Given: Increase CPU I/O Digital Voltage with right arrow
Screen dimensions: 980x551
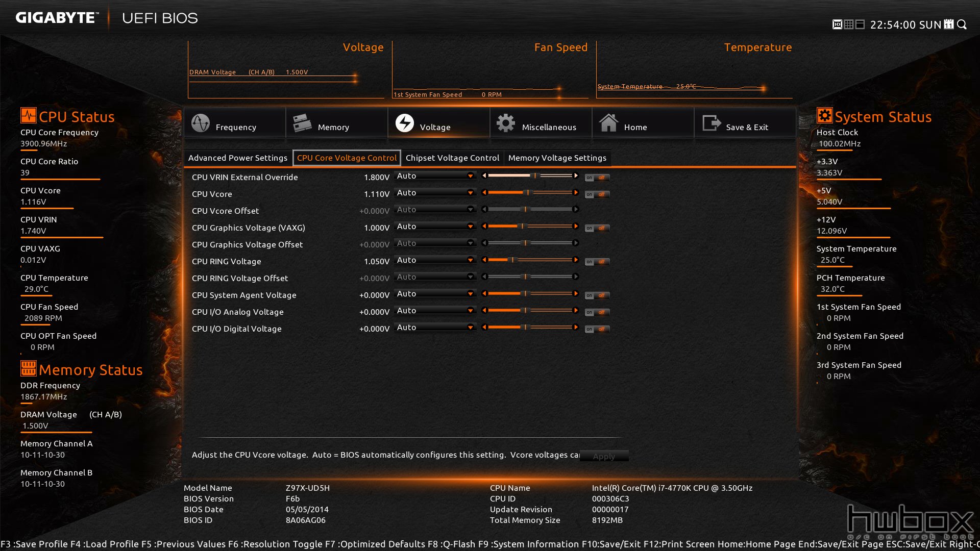Looking at the screenshot, I should tap(576, 327).
